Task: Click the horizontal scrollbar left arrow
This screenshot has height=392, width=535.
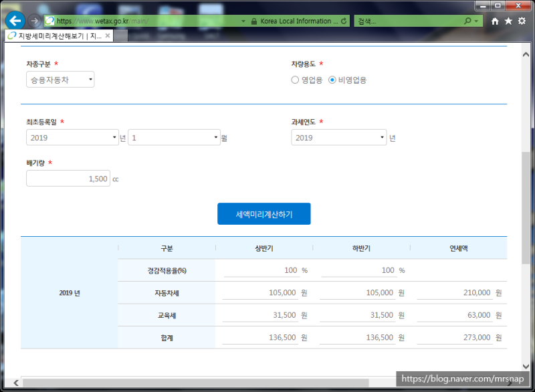Action: point(16,383)
